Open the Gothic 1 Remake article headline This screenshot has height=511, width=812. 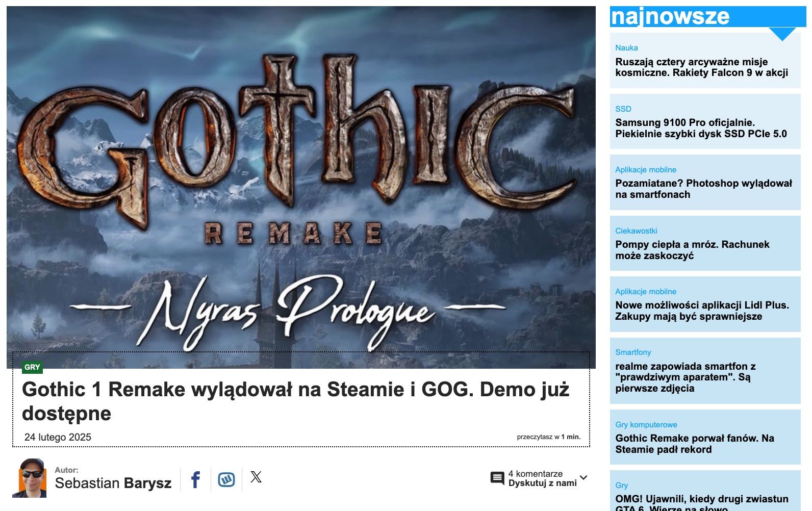296,401
